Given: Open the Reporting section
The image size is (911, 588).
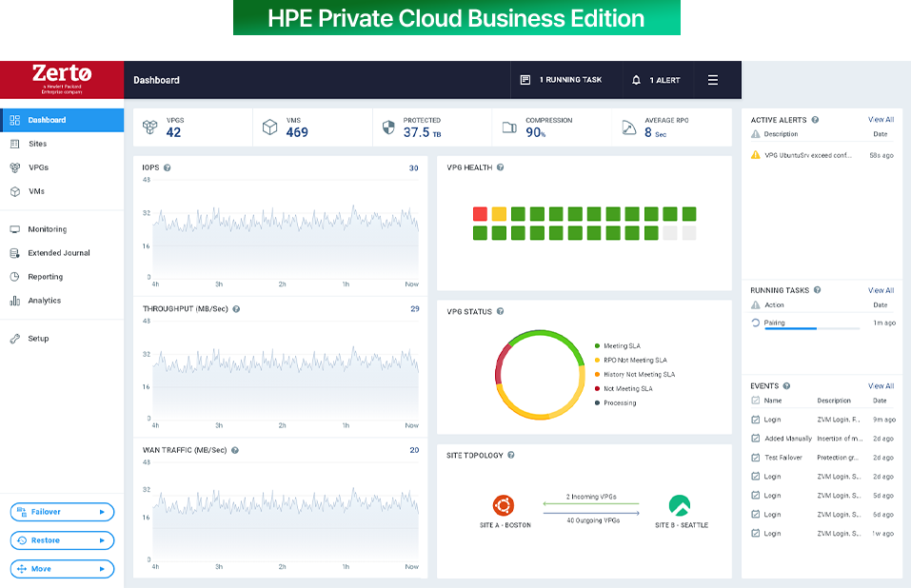Looking at the screenshot, I should (53, 277).
